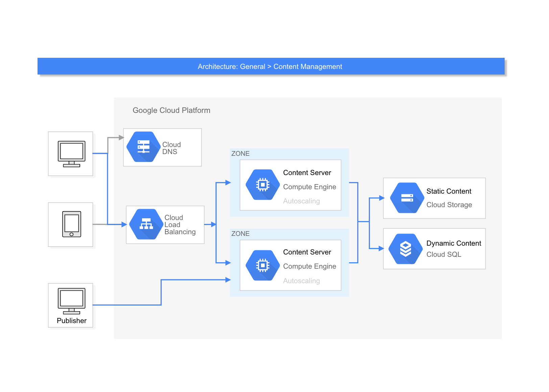Select the 'Publisher' label
The width and height of the screenshot is (549, 392).
coord(72,321)
